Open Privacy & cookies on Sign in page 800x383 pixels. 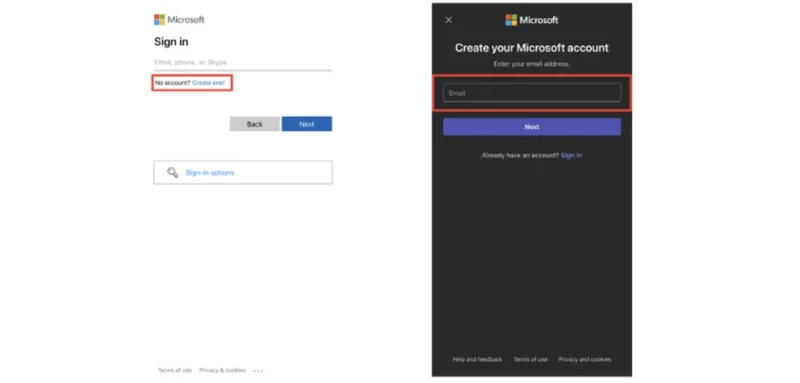222,370
